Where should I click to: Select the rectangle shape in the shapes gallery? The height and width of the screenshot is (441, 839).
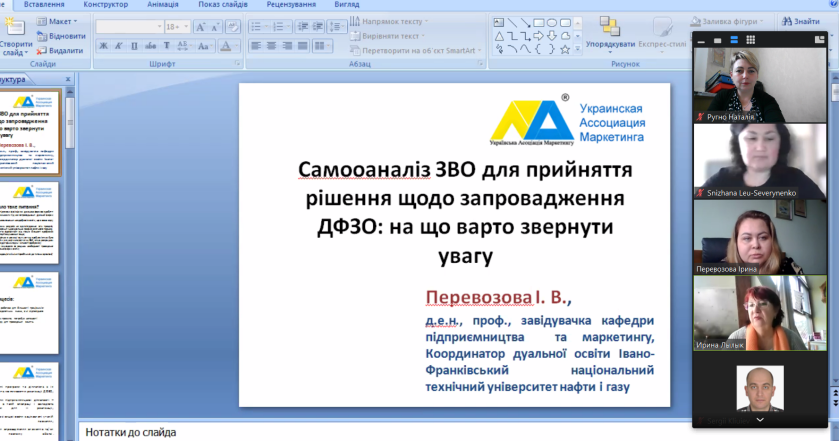[x=540, y=21]
